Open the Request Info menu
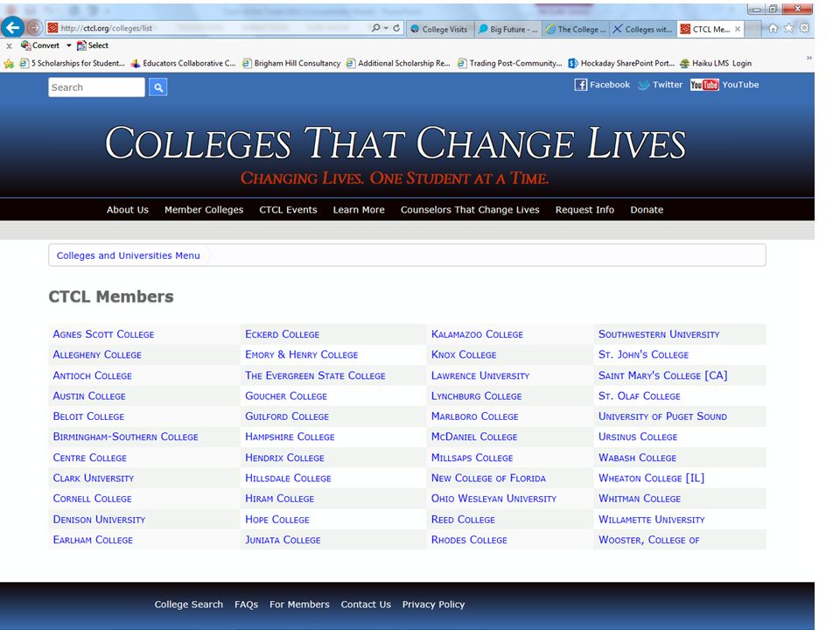Screen dimensions: 840x630 584,209
